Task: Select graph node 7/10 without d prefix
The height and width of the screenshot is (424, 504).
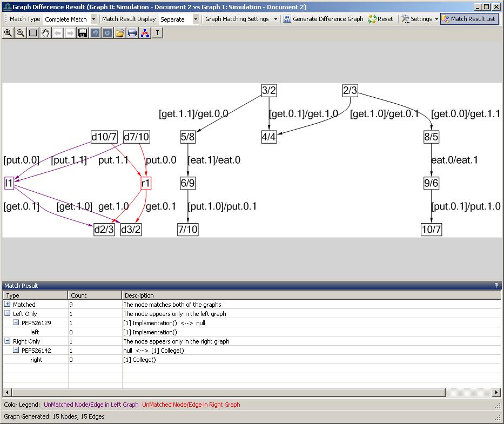Action: (187, 229)
